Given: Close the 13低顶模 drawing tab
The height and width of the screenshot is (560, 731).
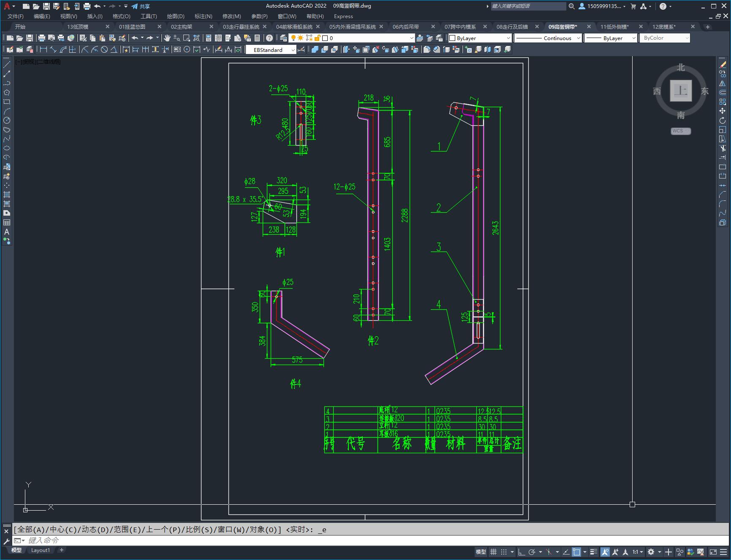Looking at the screenshot, I should tap(107, 27).
